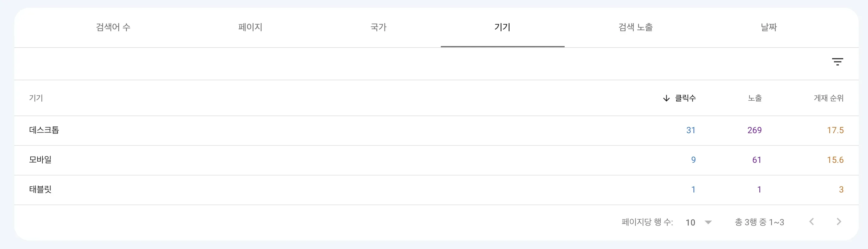Click the 모바일 device row
The image size is (868, 249).
coord(41,160)
